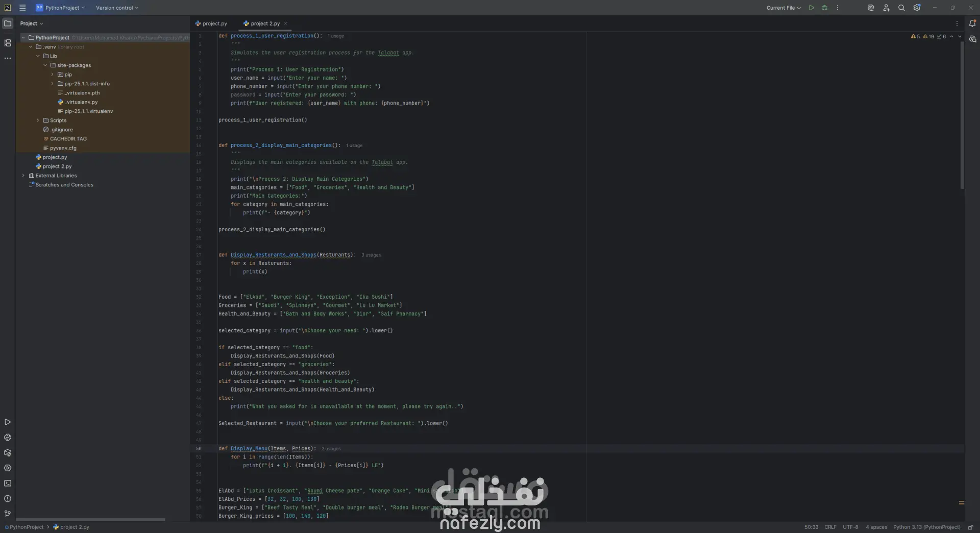Expand External Libraries node
This screenshot has width=980, height=533.
23,176
